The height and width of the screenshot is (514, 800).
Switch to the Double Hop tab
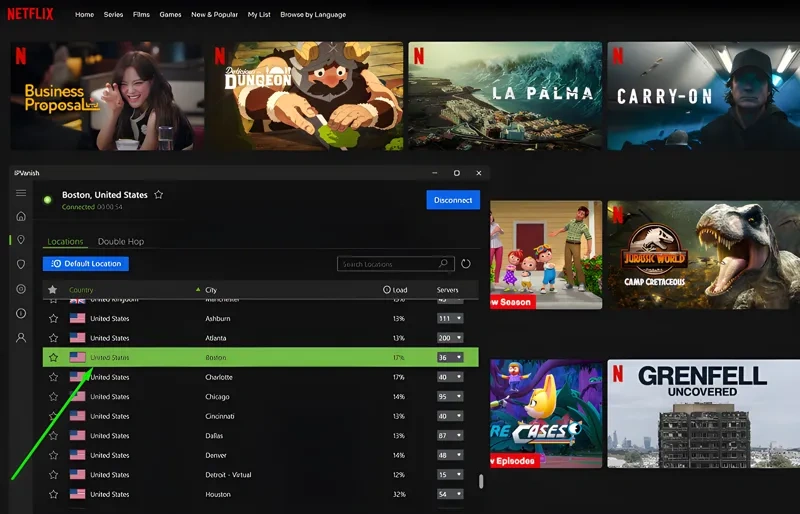[x=121, y=242]
